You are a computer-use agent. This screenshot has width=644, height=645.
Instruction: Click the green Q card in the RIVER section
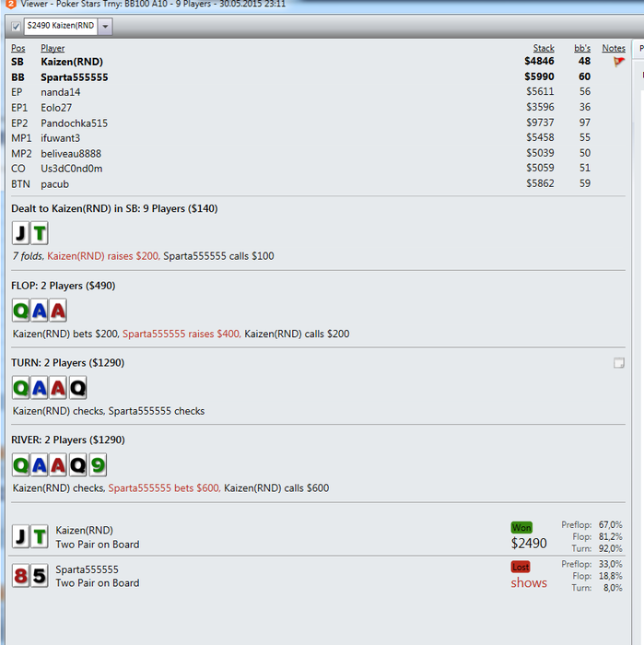point(20,464)
